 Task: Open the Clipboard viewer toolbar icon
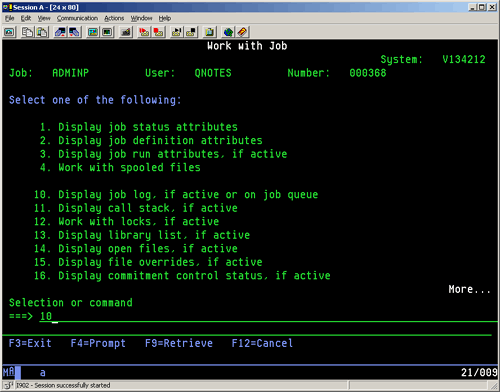[x=210, y=32]
